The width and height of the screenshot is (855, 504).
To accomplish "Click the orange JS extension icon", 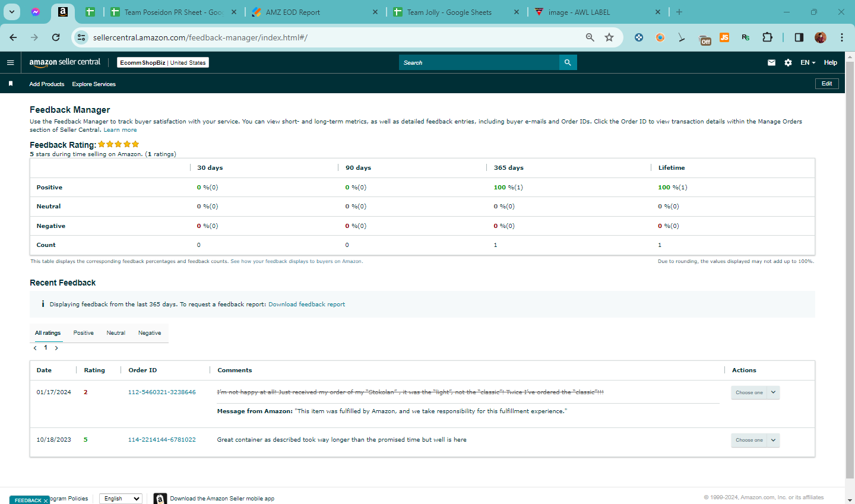I will (724, 37).
